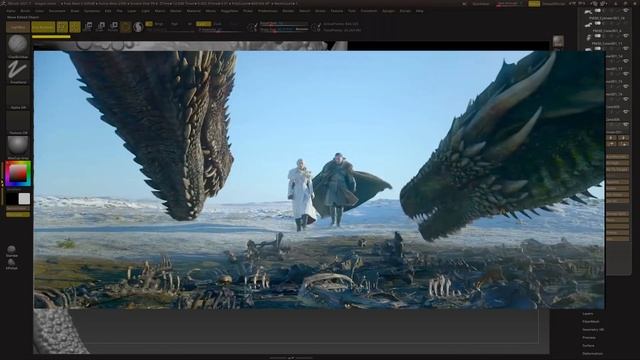Viewport: 640px width, 360px height.
Task: Click the yellow Menus button
Action: click(534, 4)
